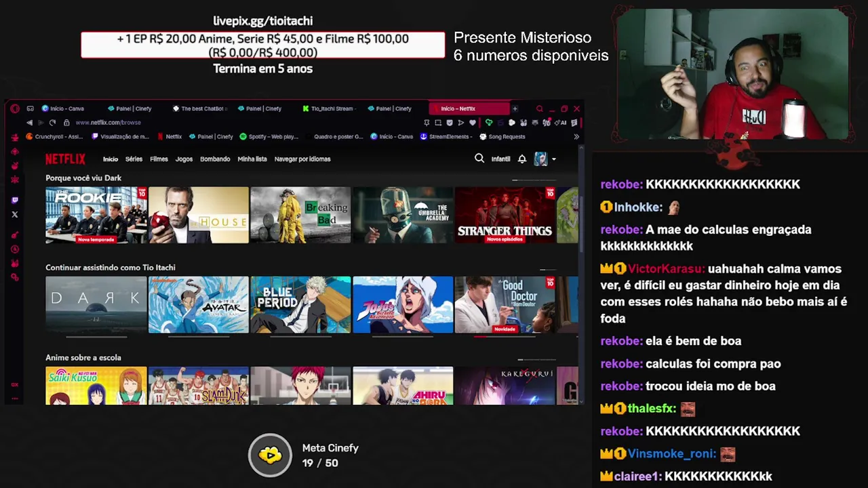The width and height of the screenshot is (868, 488).
Task: Open Navegar por idiomas
Action: pyautogui.click(x=302, y=159)
